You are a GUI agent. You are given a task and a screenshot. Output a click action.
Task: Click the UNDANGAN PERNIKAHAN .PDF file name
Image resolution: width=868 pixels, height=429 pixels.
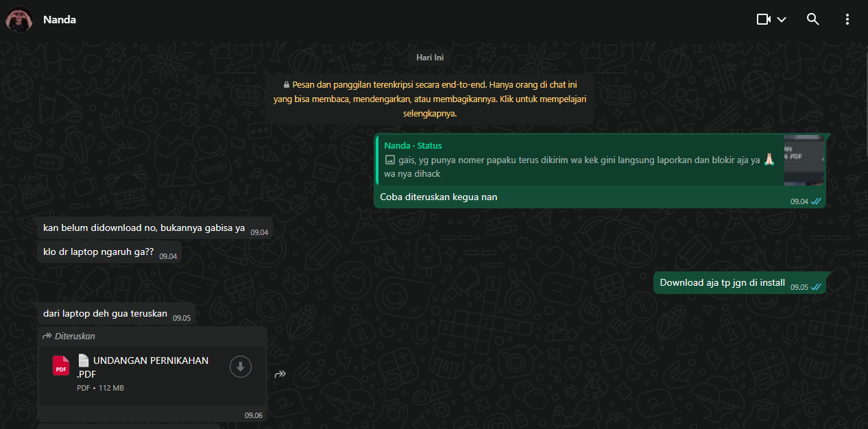pos(151,367)
